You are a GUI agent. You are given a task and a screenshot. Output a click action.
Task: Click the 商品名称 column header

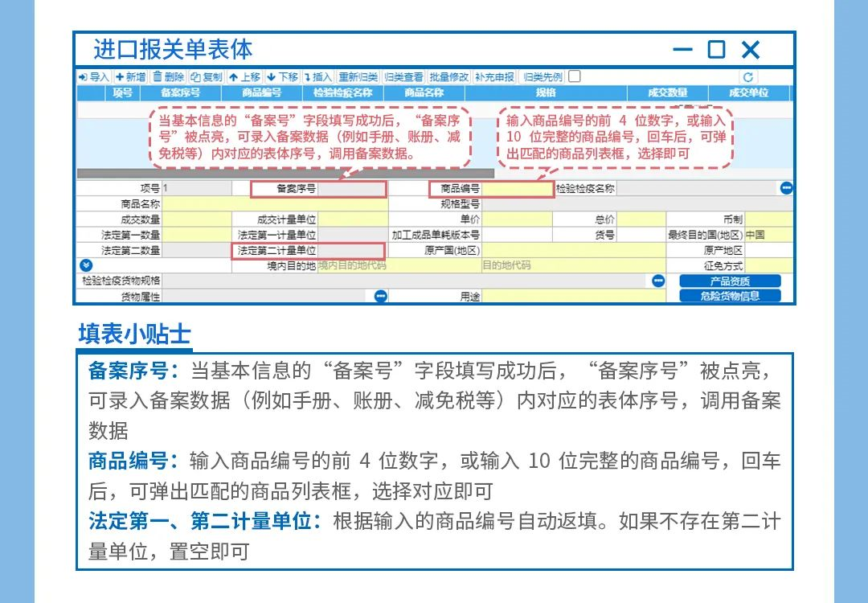click(424, 93)
